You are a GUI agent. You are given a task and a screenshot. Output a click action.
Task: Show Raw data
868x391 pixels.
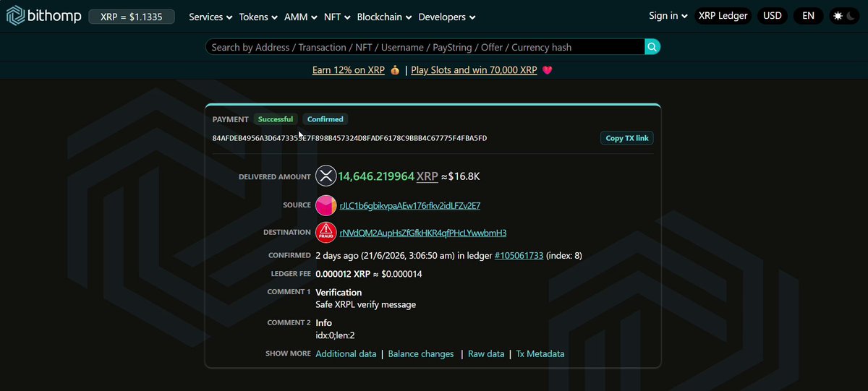tap(486, 354)
